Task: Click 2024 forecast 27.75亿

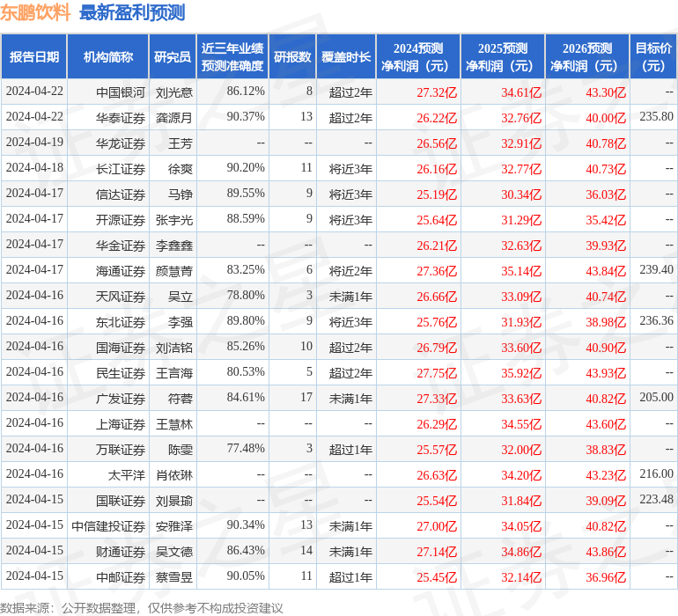Action: point(437,372)
